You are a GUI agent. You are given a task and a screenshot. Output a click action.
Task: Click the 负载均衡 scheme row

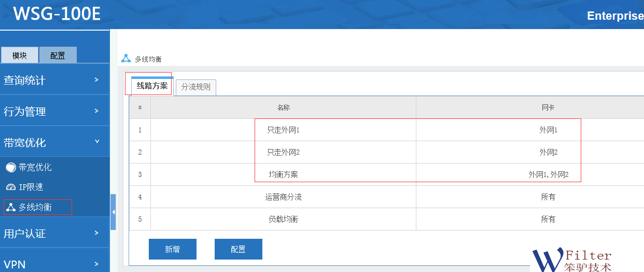tap(283, 219)
